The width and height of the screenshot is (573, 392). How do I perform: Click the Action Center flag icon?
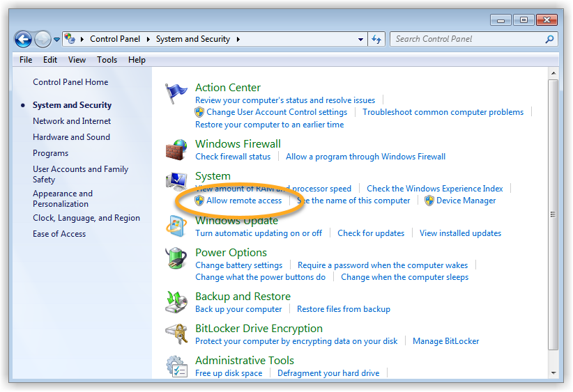pyautogui.click(x=176, y=94)
